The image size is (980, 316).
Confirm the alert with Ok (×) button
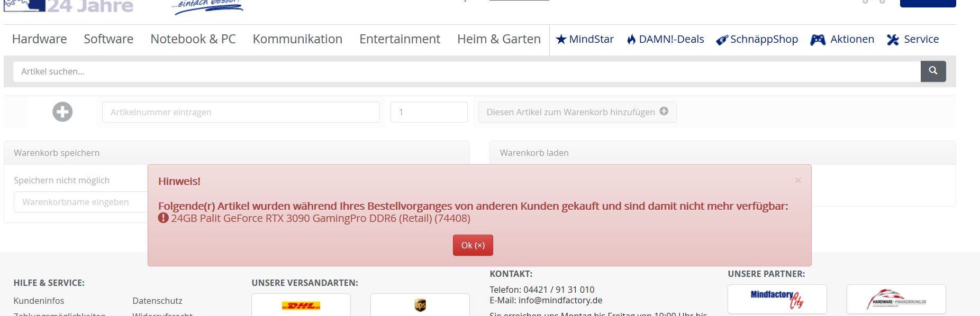(473, 245)
